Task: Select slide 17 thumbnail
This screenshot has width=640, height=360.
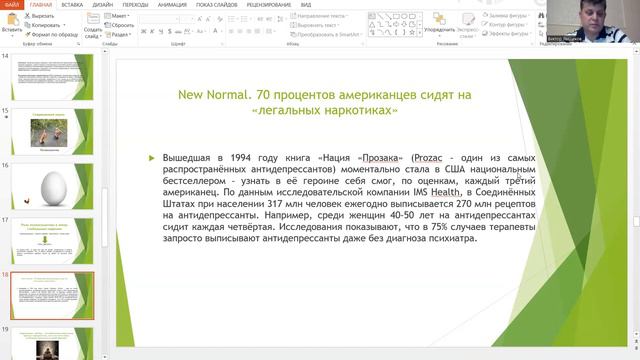Action: click(x=52, y=241)
